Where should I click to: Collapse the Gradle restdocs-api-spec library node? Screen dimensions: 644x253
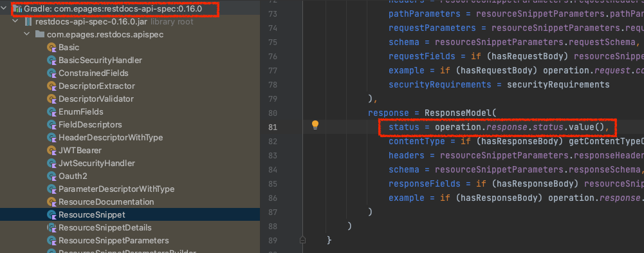pos(4,8)
